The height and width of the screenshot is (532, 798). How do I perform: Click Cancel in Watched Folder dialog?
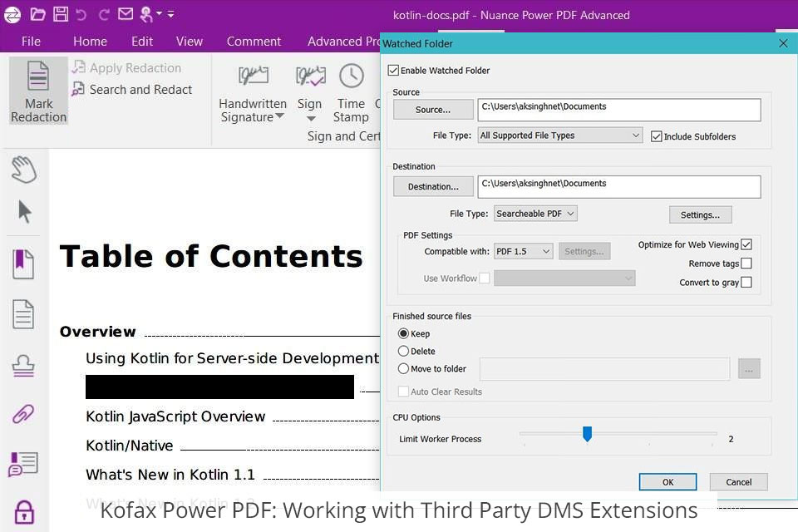pyautogui.click(x=738, y=481)
